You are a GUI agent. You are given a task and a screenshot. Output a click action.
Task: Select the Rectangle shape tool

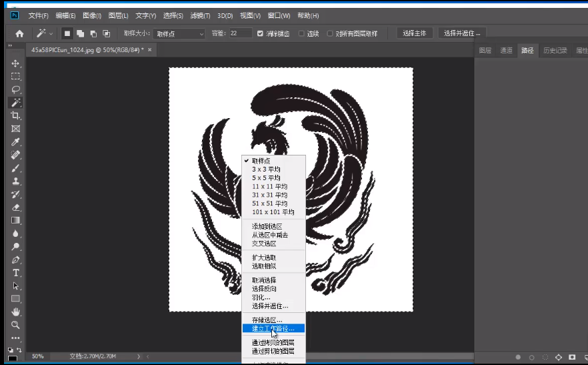(x=15, y=299)
